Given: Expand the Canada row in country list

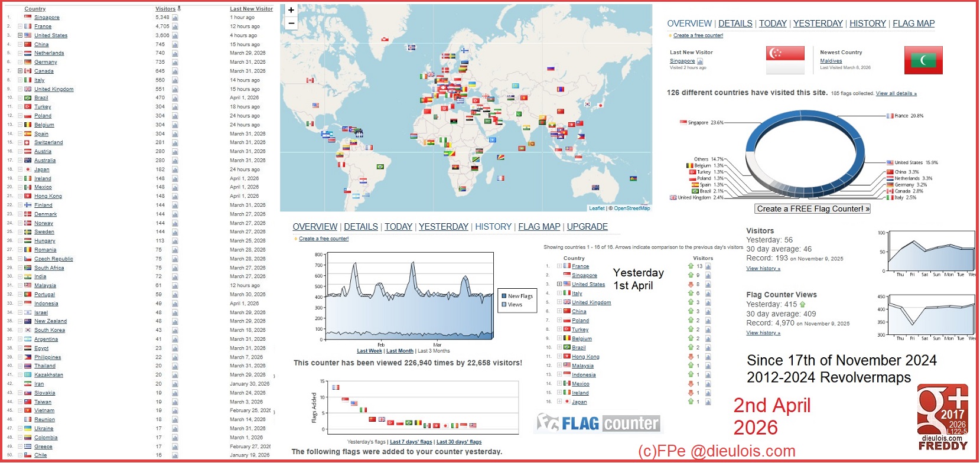Looking at the screenshot, I should point(20,71).
